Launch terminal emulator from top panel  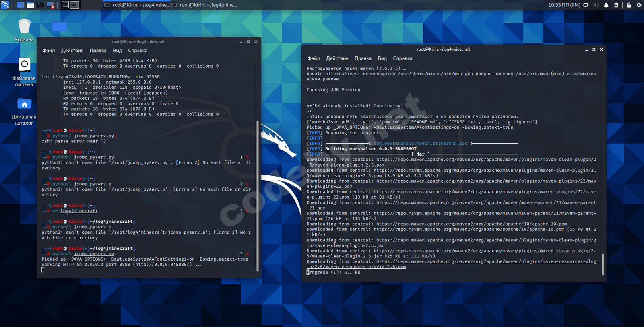pos(41,5)
